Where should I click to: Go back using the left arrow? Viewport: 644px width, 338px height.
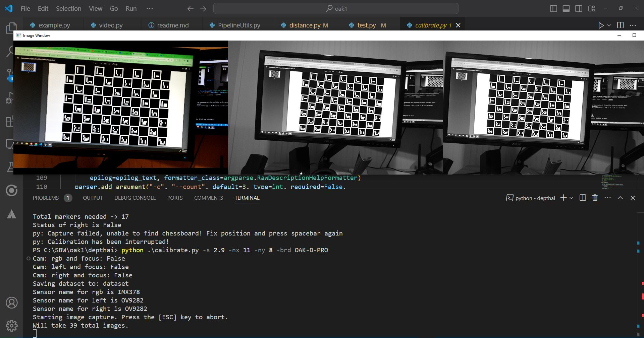tap(191, 9)
